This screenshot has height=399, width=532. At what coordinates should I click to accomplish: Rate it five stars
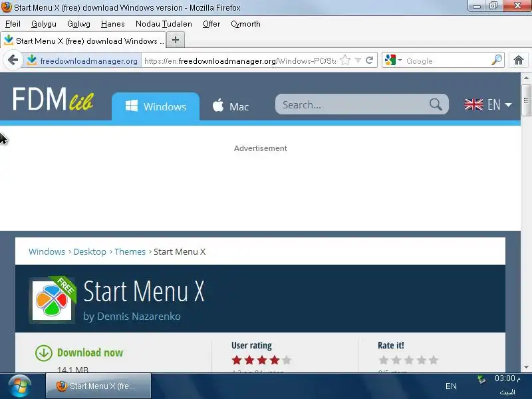point(434,360)
